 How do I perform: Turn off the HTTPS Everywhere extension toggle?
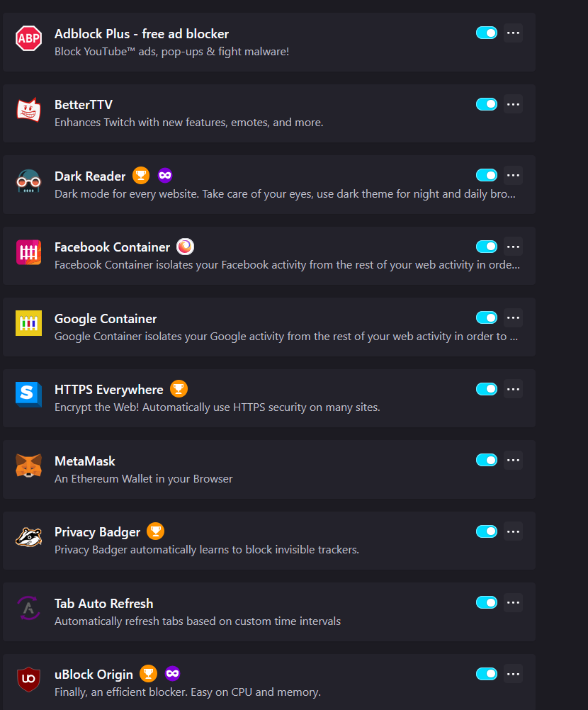487,389
